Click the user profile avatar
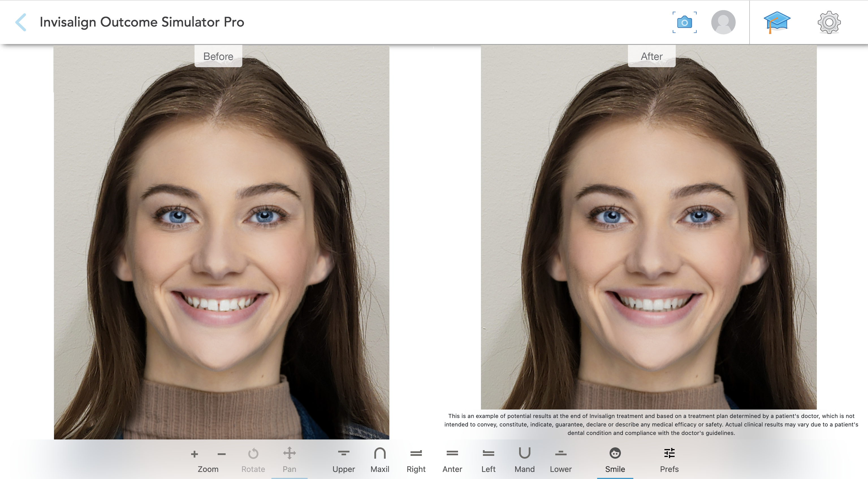This screenshot has height=479, width=868. pos(723,22)
